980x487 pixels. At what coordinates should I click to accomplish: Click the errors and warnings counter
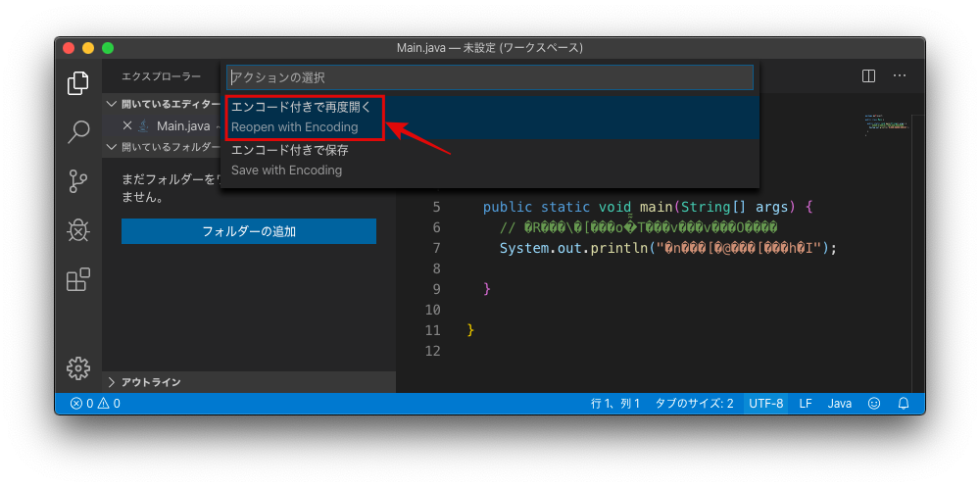95,404
